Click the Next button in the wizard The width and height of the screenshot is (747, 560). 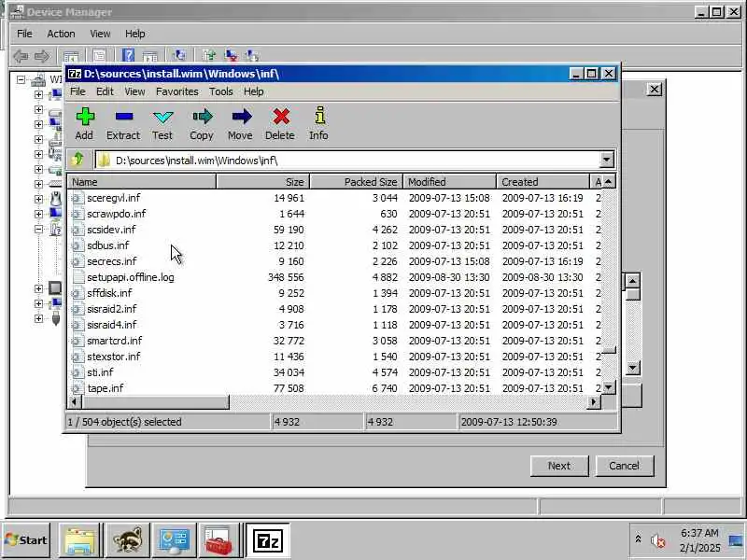point(559,466)
